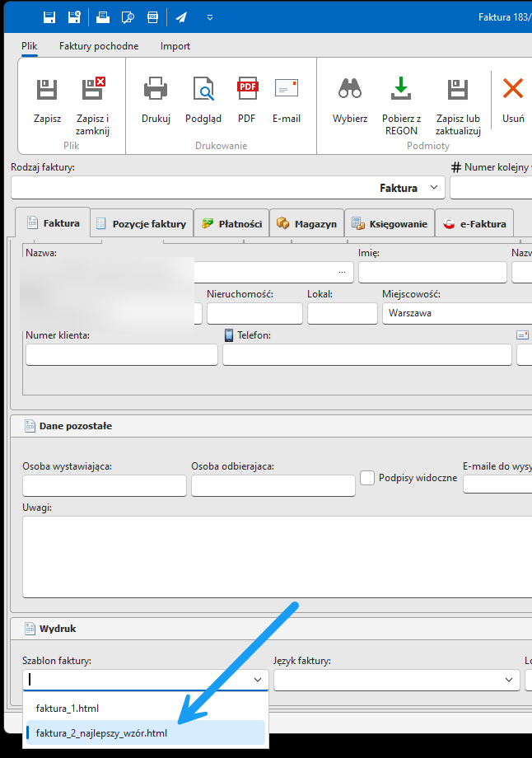Open Podgląd print preview
The image size is (532, 758).
(x=203, y=89)
